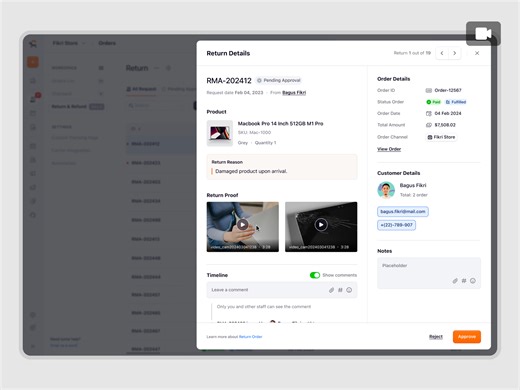Play the first return proof video
520x390 pixels.
pos(243,225)
